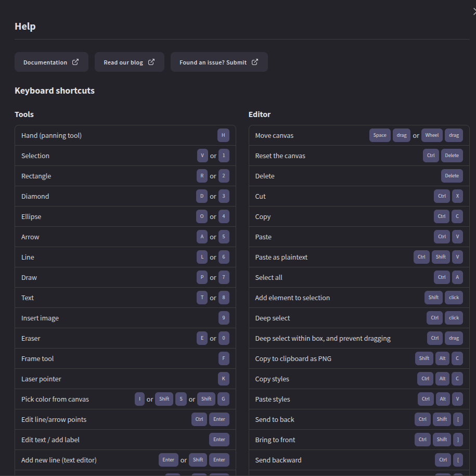
Task: Click the G key badge in Pick color row
Action: click(223, 399)
